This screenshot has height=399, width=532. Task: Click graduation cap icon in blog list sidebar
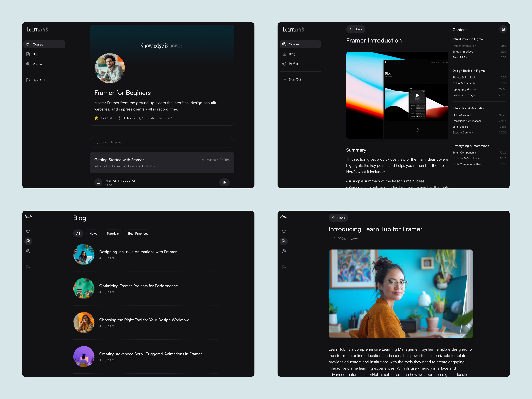(x=28, y=231)
